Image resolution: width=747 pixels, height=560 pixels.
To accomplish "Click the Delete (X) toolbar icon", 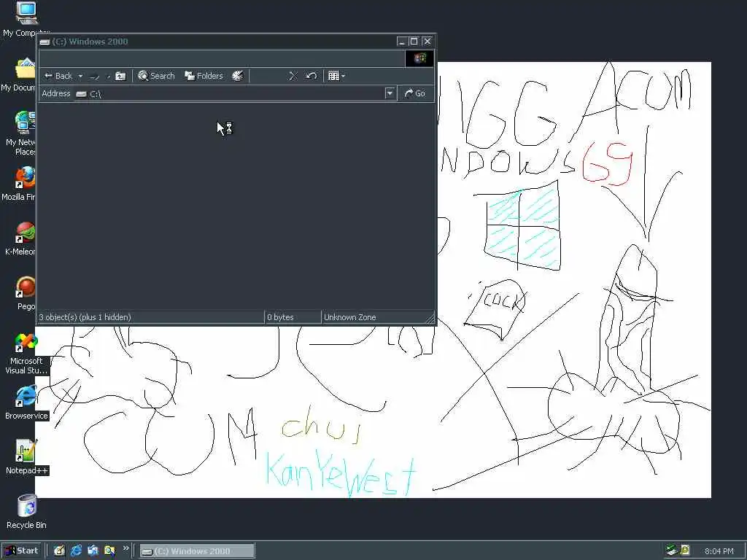I will point(293,76).
